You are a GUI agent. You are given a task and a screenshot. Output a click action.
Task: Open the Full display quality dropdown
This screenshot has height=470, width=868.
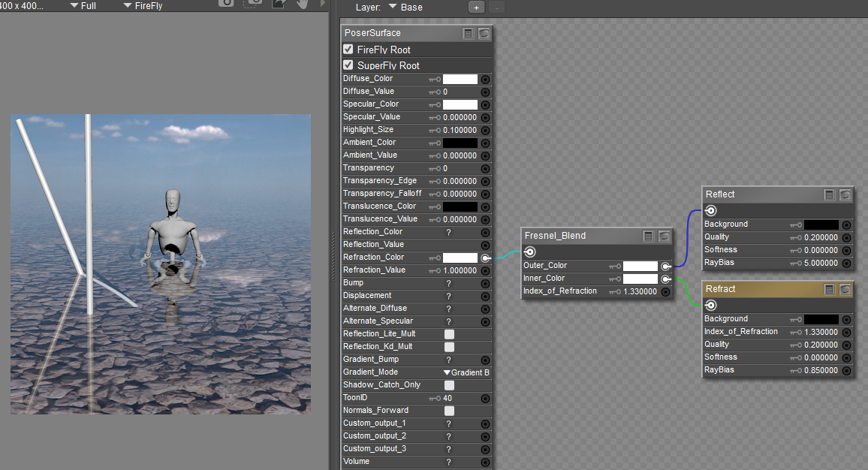pos(83,6)
